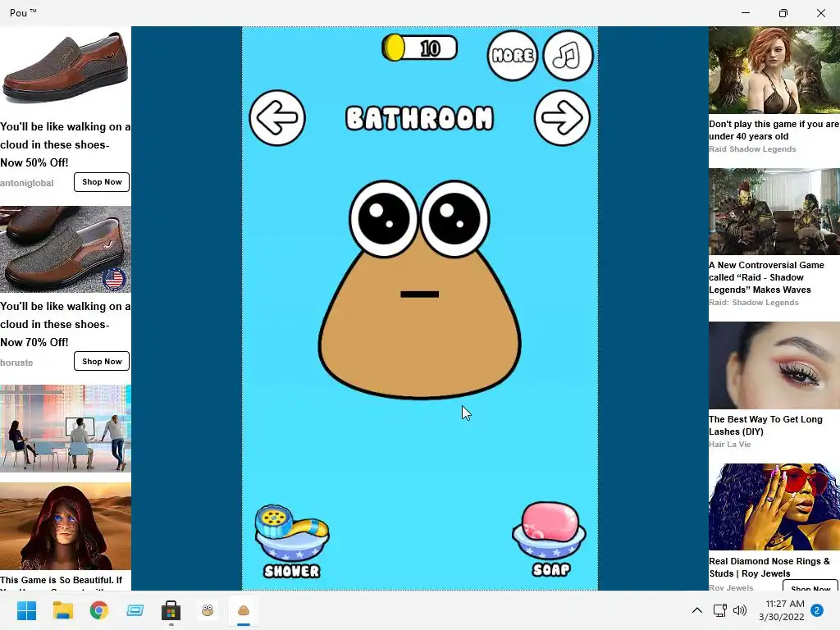Open 'Don't play this game' ad link
This screenshot has width=840, height=630.
point(774,130)
